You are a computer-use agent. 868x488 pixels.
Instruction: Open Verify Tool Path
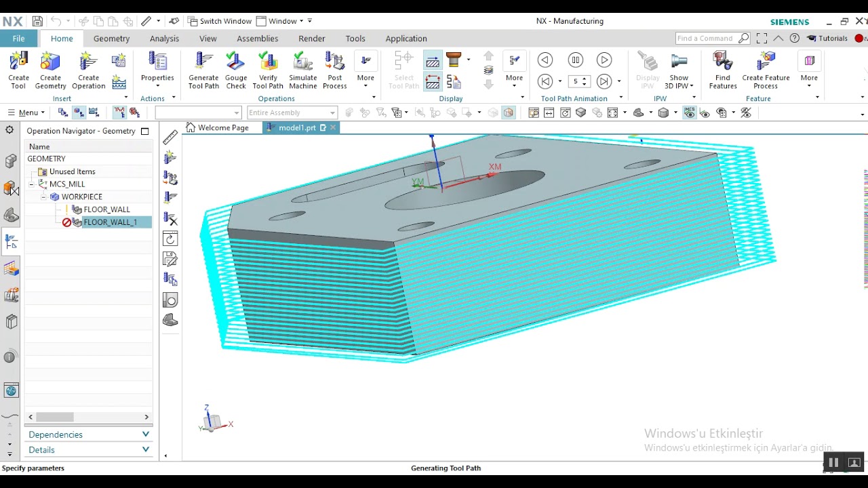pos(268,70)
